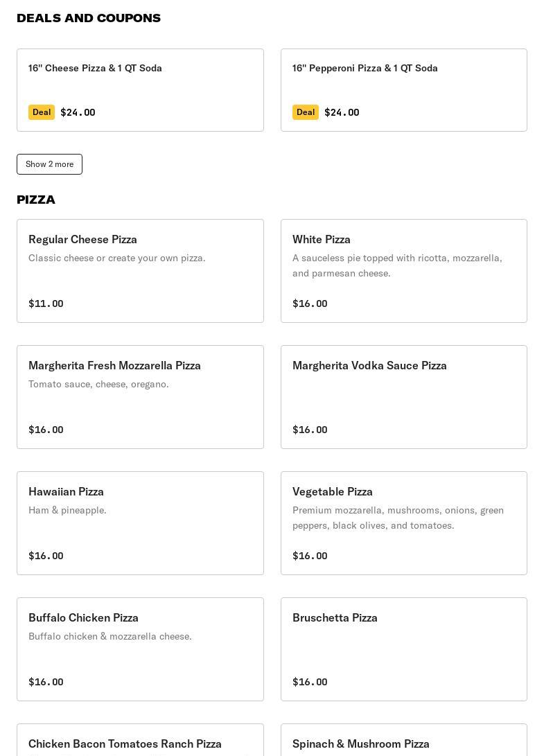Choose Buffalo Chicken Pizza
Viewport: 544px width, 756px height.
[140, 649]
